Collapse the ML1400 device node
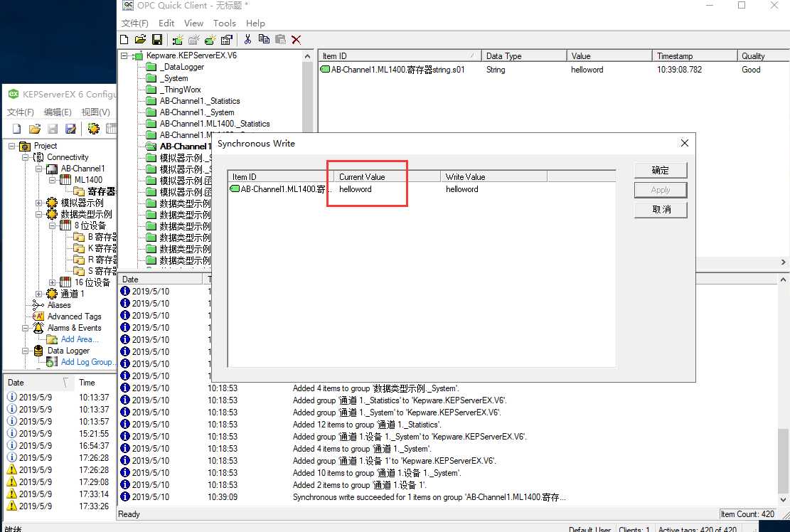This screenshot has height=532, width=790. pos(52,180)
